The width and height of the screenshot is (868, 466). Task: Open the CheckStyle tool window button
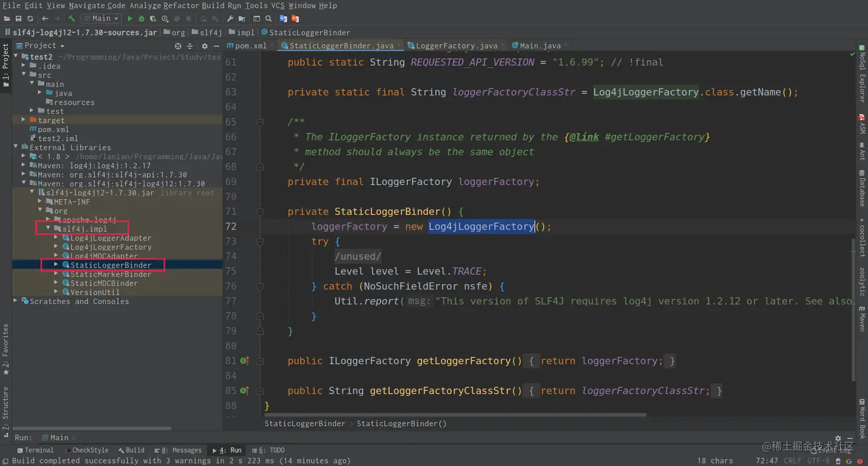tap(87, 450)
